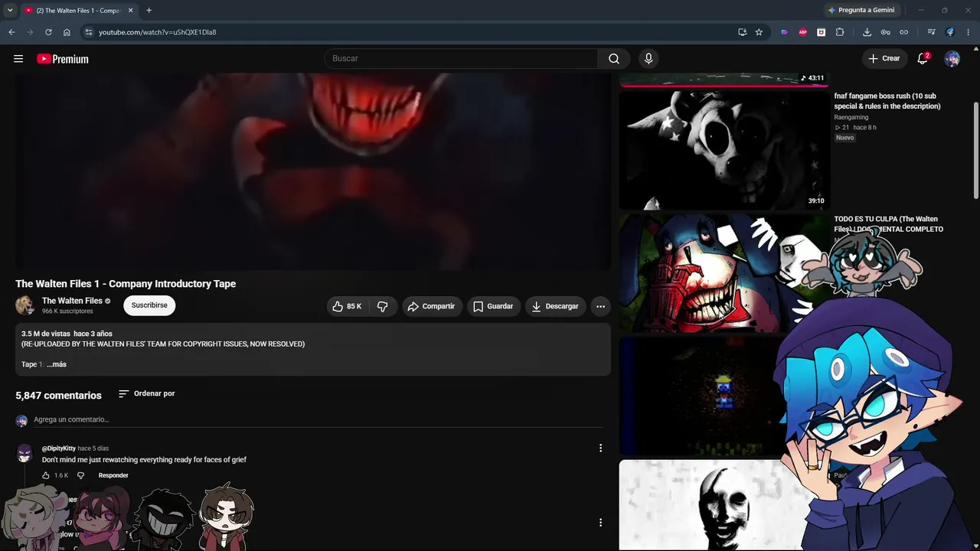Share the video via Compartir
The image size is (980, 551).
click(x=433, y=306)
